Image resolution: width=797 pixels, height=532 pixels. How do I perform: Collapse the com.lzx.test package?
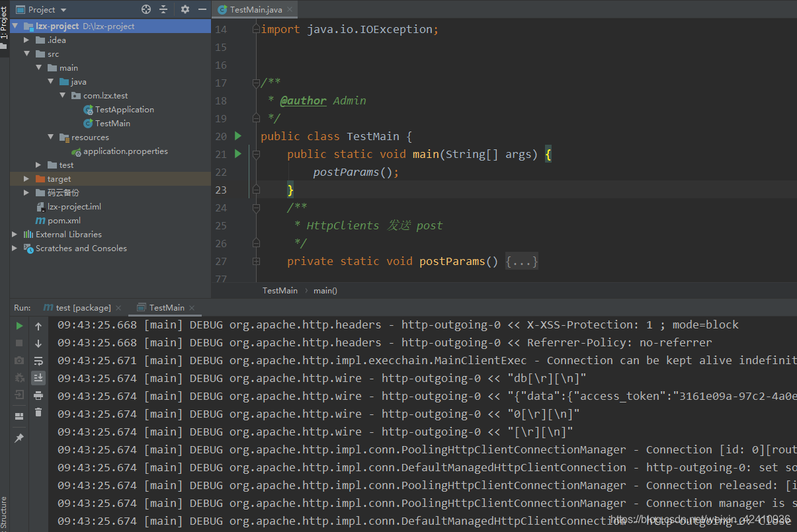click(x=62, y=95)
